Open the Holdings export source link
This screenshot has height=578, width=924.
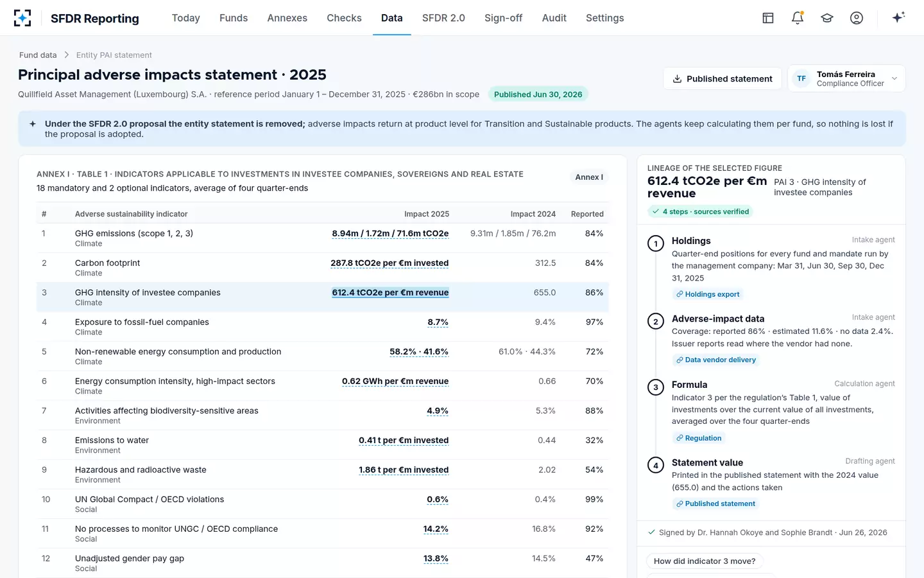tap(708, 294)
